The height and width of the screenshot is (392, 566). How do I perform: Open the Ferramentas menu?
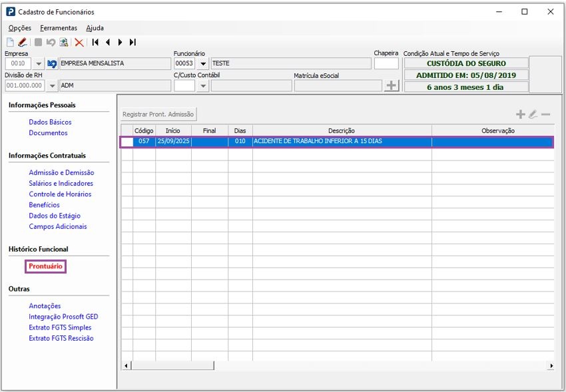click(x=59, y=28)
